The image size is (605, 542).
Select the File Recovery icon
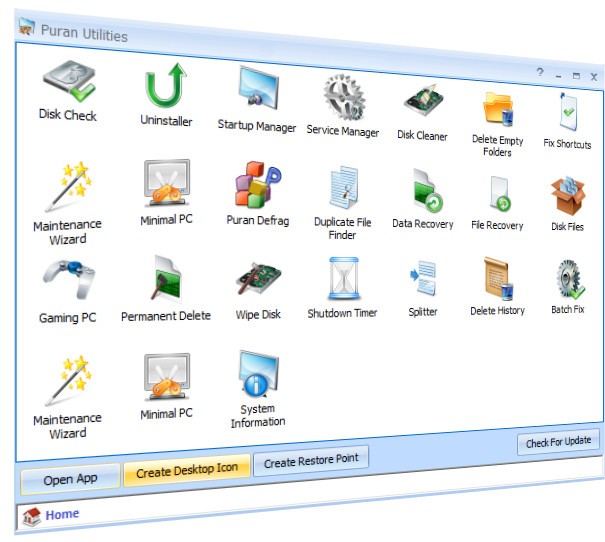coord(500,194)
